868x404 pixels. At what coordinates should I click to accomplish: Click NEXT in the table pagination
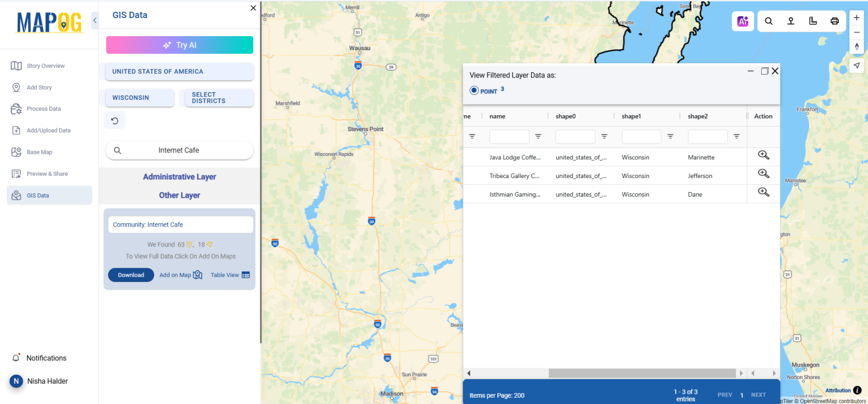[x=758, y=394]
